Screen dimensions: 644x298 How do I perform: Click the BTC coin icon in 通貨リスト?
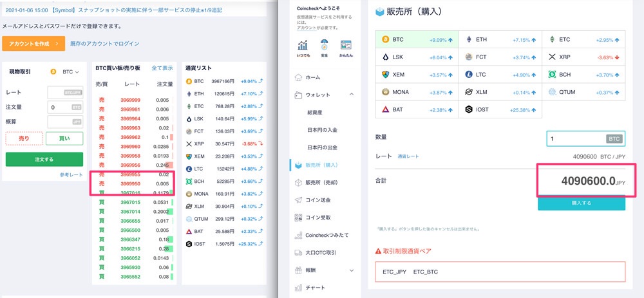(x=189, y=81)
